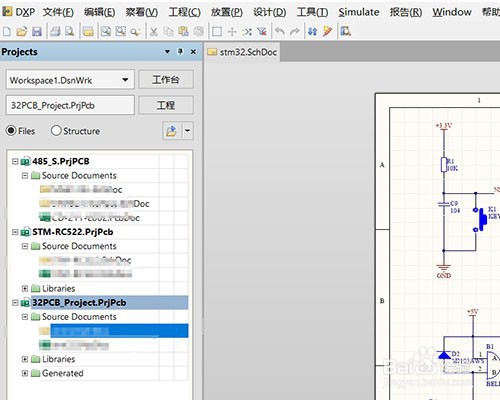Open the 工具(T) menu

tap(312, 12)
